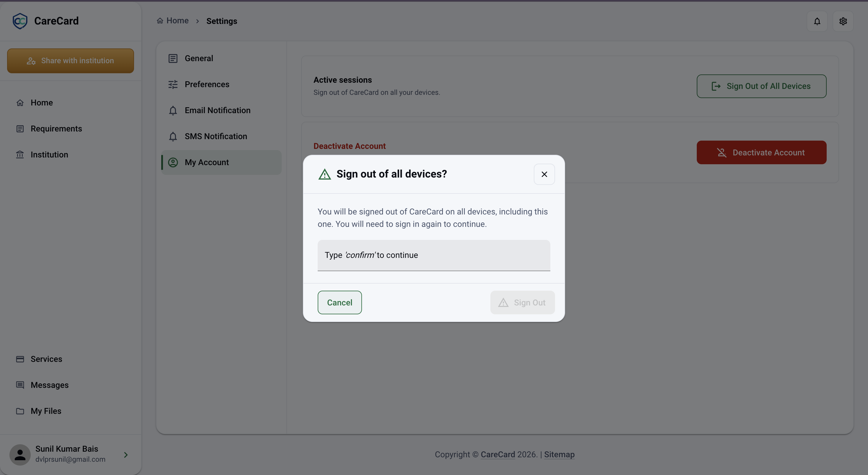
Task: Click the My Files folder icon
Action: (x=20, y=411)
